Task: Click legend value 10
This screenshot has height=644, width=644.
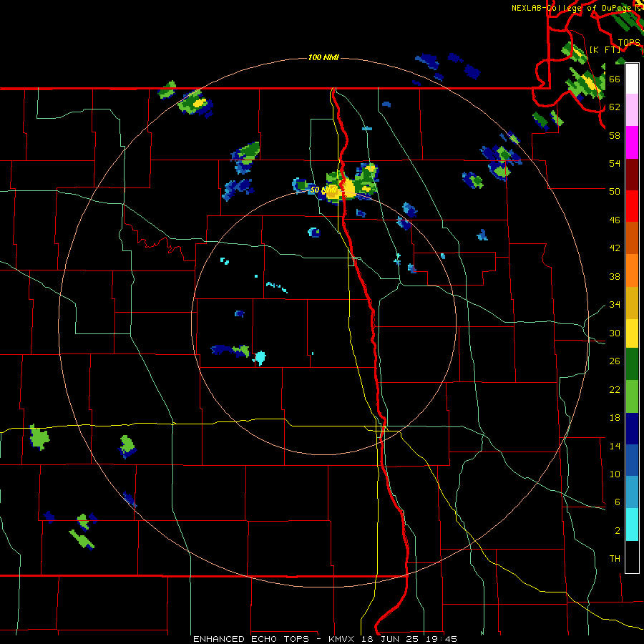Action: point(615,474)
